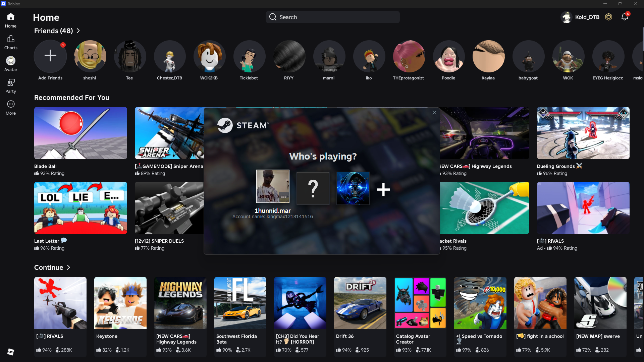This screenshot has width=644, height=362.
Task: Open friend THEprotagonizt's avatar
Action: 409,56
